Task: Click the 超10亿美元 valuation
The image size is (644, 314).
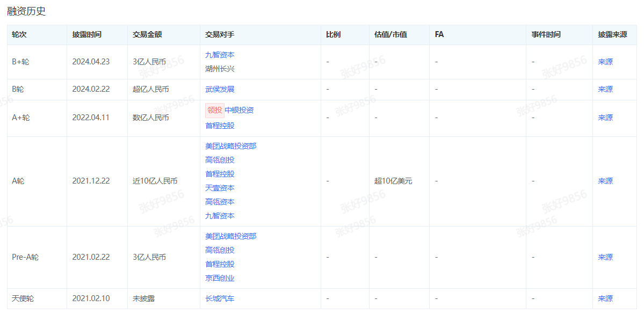Action: 394,181
